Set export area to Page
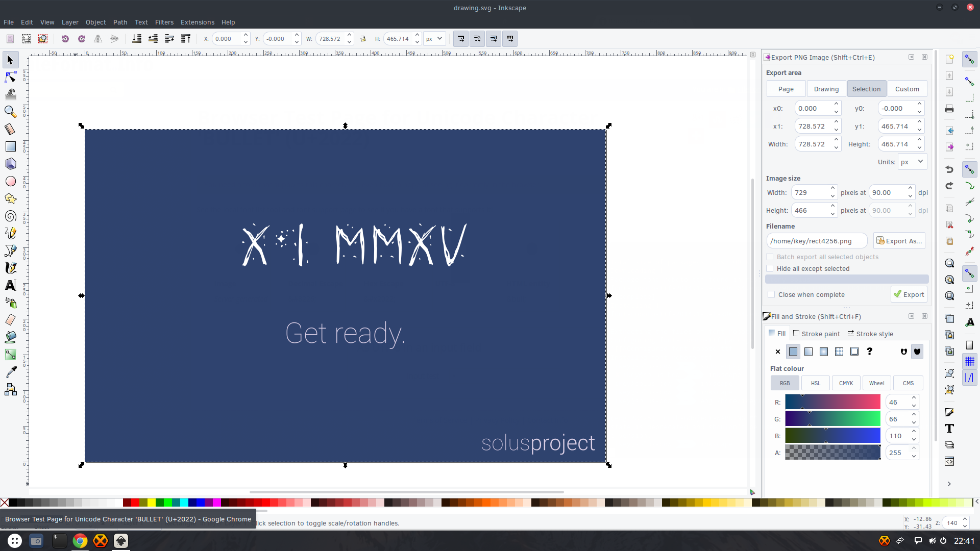Screen dimensions: 980x551 (x=786, y=89)
